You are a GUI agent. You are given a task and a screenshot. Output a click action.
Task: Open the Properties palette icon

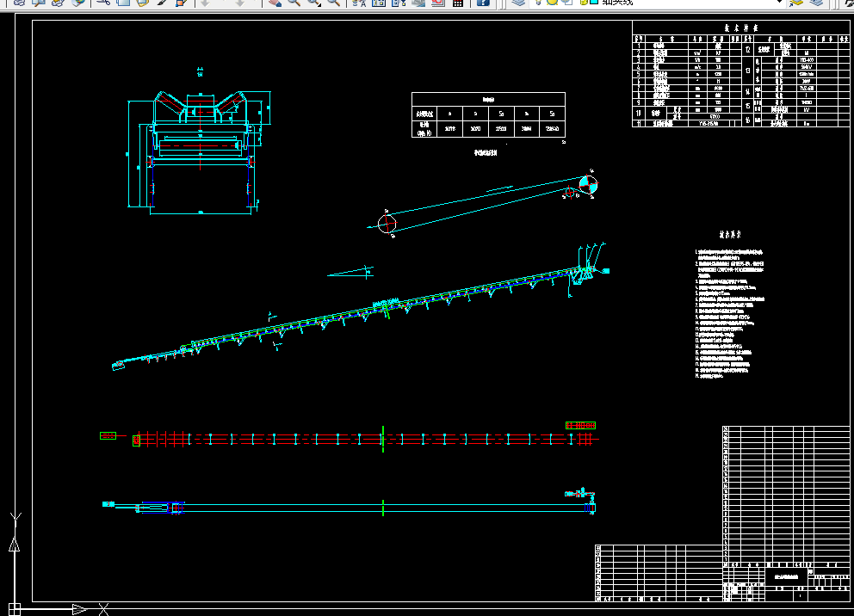[359, 2]
